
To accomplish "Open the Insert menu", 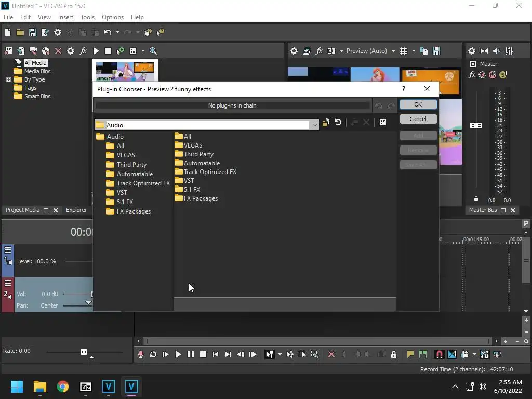I will [x=65, y=17].
